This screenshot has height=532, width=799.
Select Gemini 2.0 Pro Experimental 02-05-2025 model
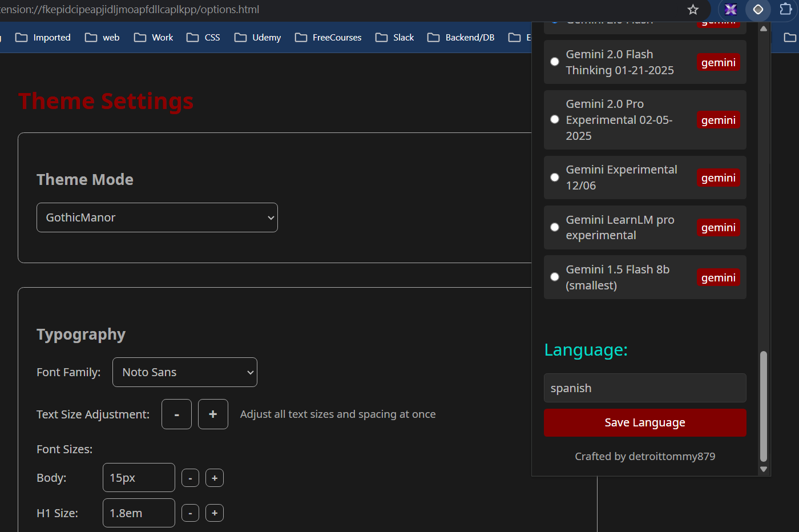(x=555, y=119)
